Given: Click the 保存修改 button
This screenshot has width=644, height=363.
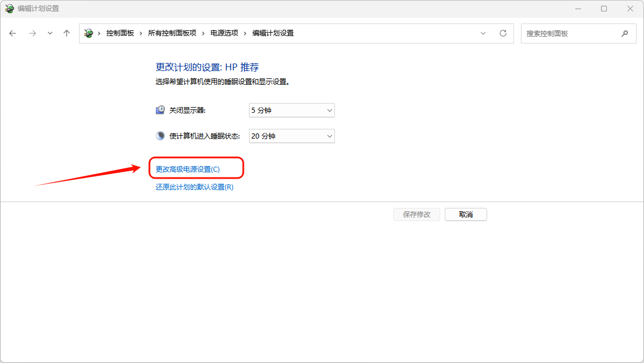Looking at the screenshot, I should coord(417,214).
